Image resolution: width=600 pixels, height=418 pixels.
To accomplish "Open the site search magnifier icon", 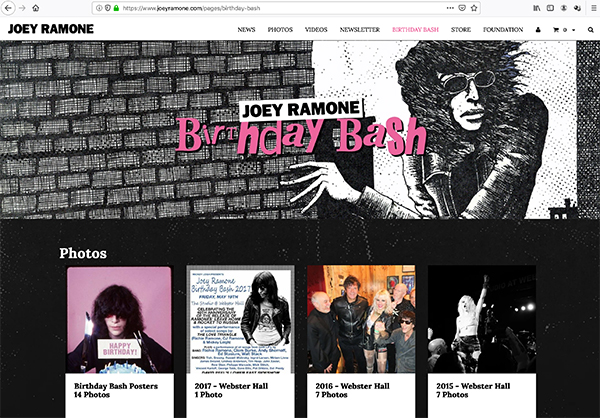I will [x=590, y=29].
